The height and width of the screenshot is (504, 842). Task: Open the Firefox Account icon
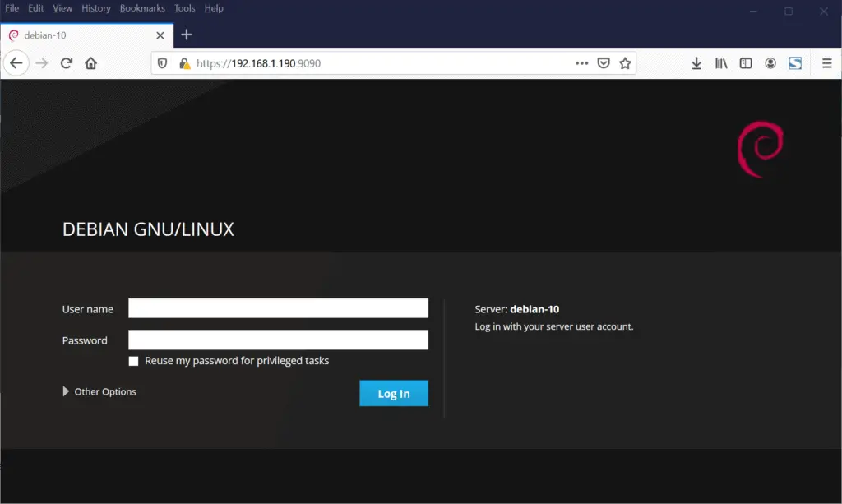pos(770,62)
